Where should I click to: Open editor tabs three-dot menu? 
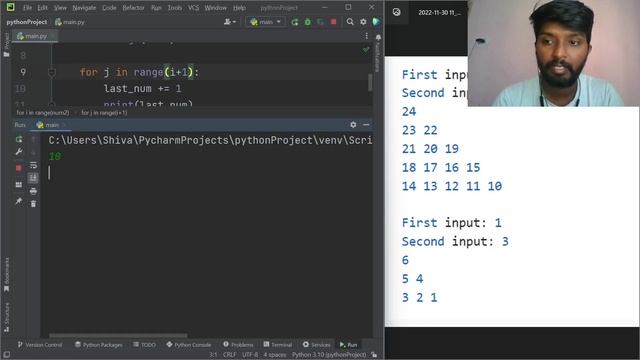367,36
